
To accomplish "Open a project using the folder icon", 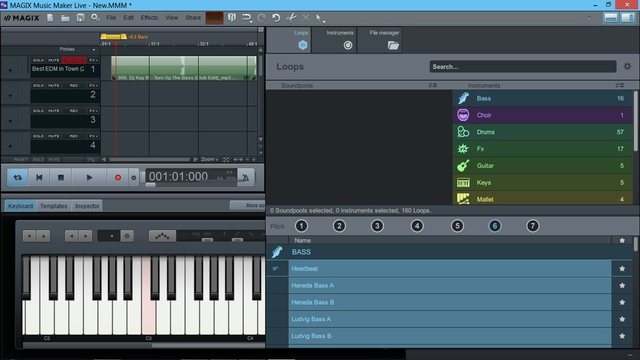I will (65, 18).
